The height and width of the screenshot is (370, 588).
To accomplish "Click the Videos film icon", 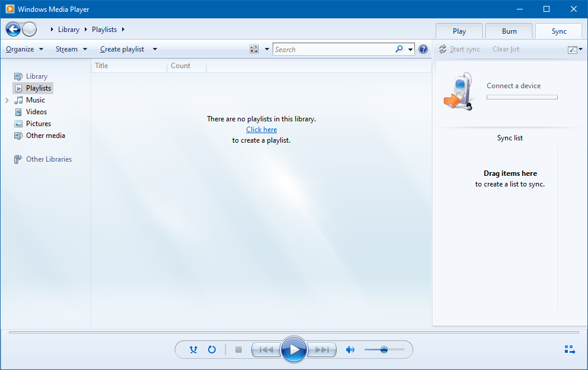I will click(x=18, y=112).
